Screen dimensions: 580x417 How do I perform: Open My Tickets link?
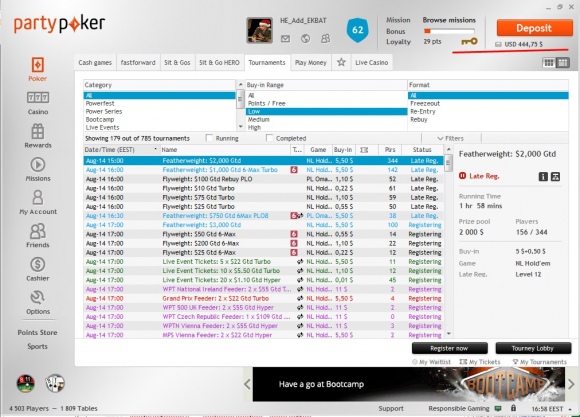480,362
